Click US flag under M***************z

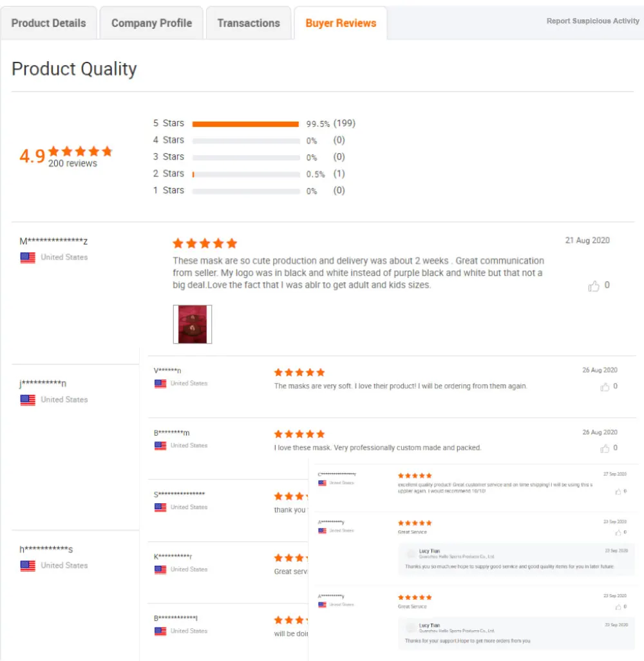click(x=28, y=257)
